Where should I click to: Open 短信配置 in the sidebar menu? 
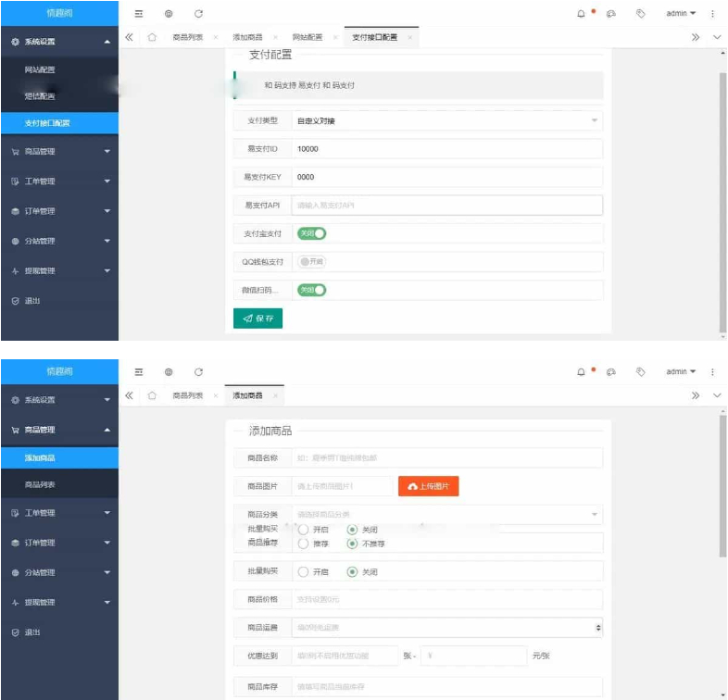coord(40,96)
